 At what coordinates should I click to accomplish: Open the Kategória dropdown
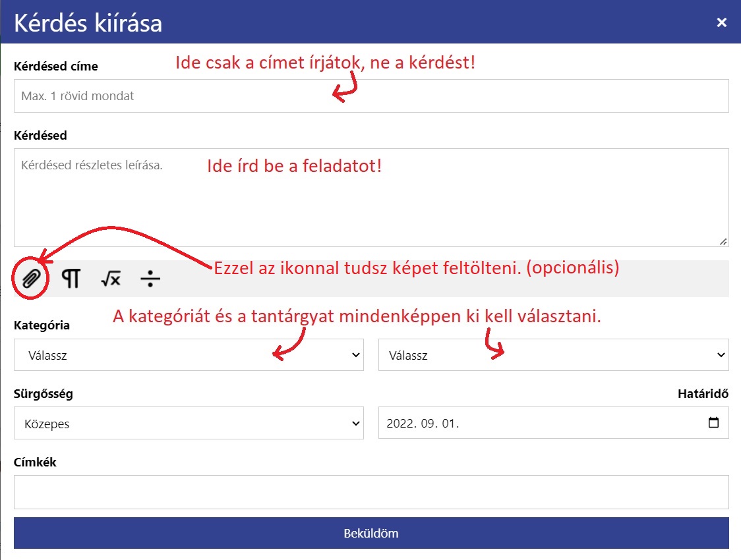(189, 355)
